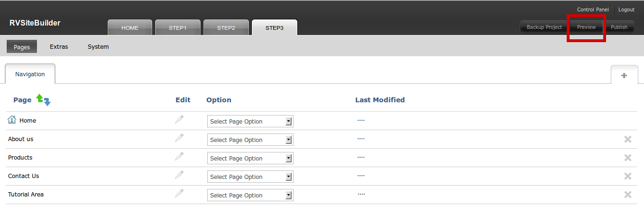The image size is (644, 223).
Task: Edit the Tutorial Area page via pencil
Action: 179,193
